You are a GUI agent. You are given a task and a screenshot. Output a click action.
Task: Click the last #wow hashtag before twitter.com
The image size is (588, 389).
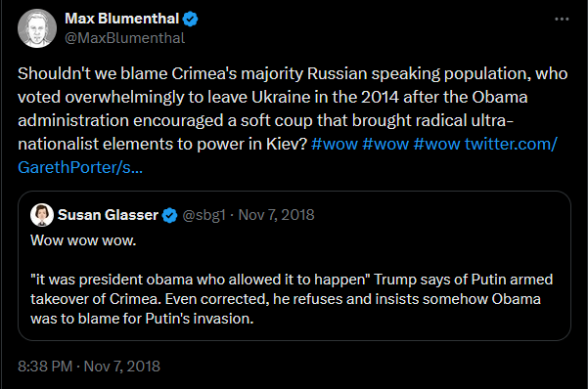(436, 144)
